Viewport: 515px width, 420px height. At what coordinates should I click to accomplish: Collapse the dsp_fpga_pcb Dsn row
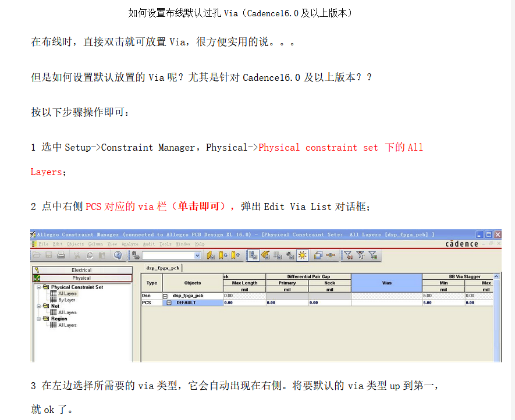167,295
